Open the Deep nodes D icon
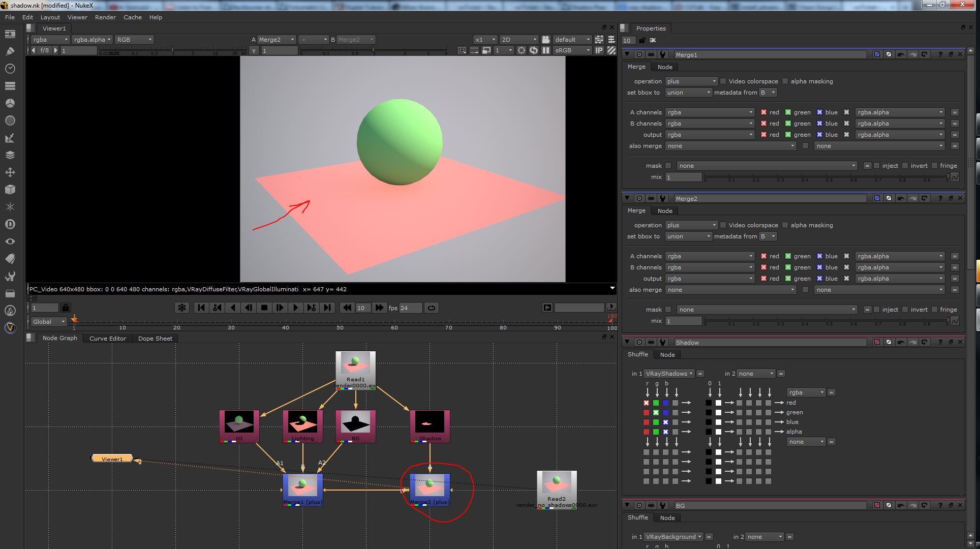Image resolution: width=980 pixels, height=549 pixels. (x=10, y=224)
